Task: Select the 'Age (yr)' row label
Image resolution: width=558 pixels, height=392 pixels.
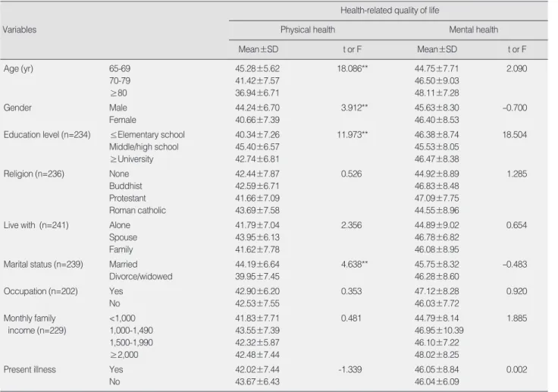Action: click(x=18, y=68)
